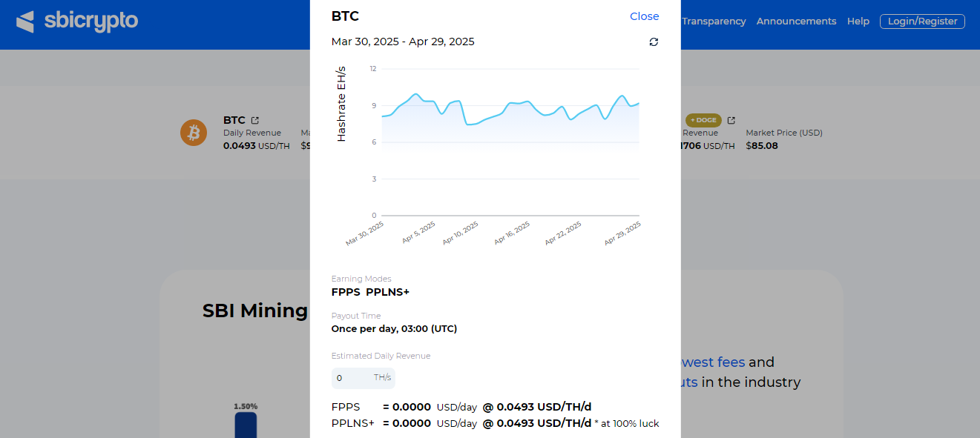The image size is (980, 438).
Task: Click the Apr 16, 2025 chart axis label
Action: pyautogui.click(x=512, y=233)
